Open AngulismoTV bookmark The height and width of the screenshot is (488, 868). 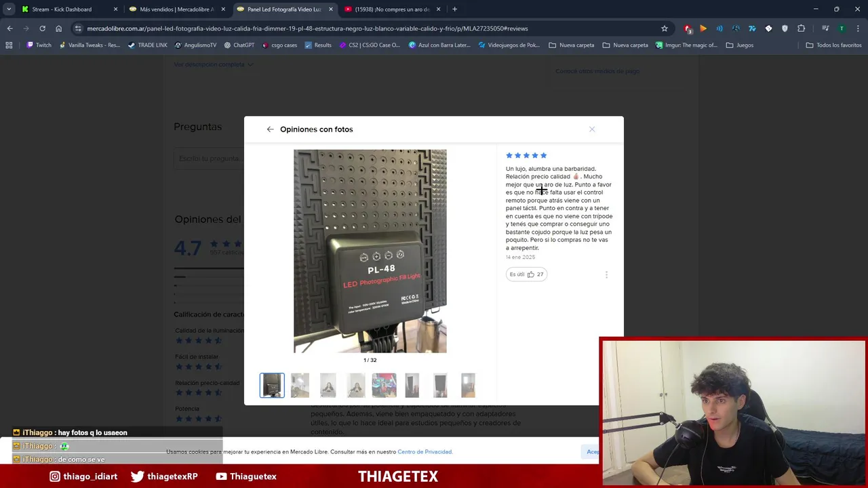[195, 45]
